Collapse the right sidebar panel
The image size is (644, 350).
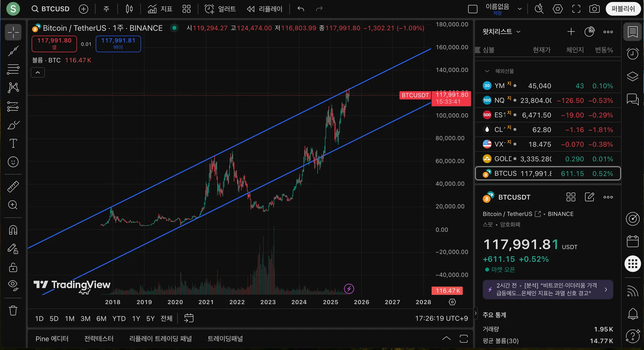click(475, 313)
